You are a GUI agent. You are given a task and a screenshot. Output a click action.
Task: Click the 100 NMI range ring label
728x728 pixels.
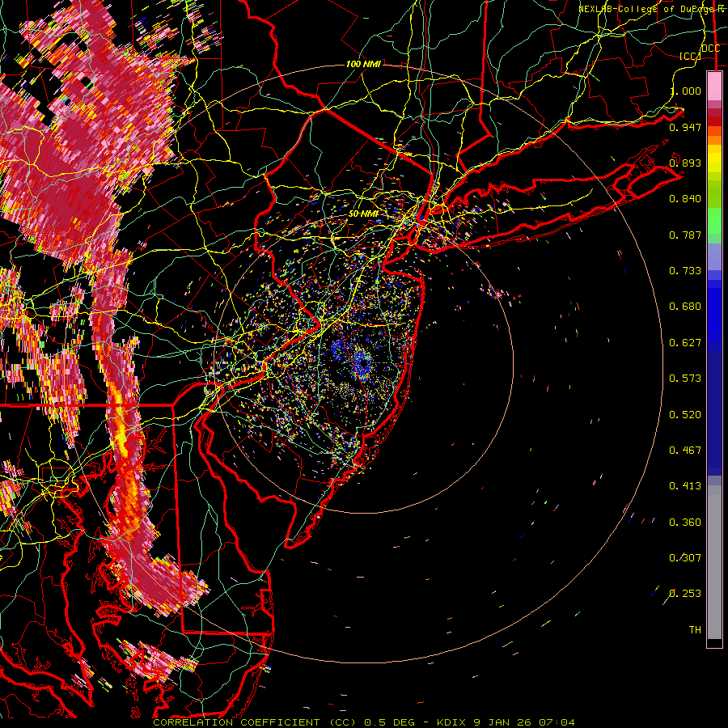tap(363, 64)
